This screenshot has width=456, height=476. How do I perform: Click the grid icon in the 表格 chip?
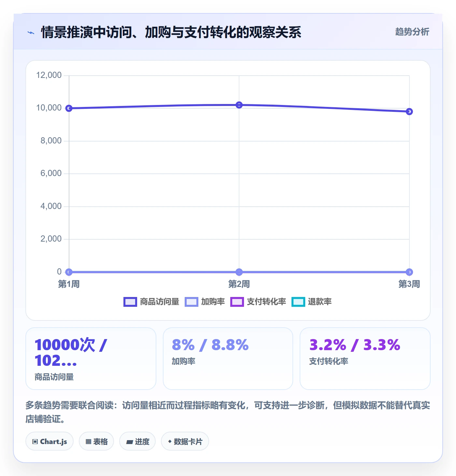coord(88,442)
